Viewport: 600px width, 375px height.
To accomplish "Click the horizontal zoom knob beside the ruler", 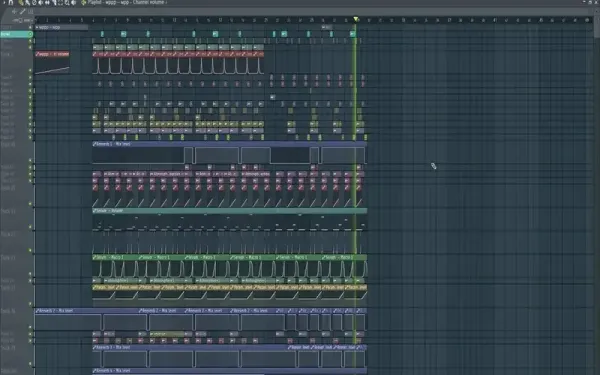I will point(20,20).
